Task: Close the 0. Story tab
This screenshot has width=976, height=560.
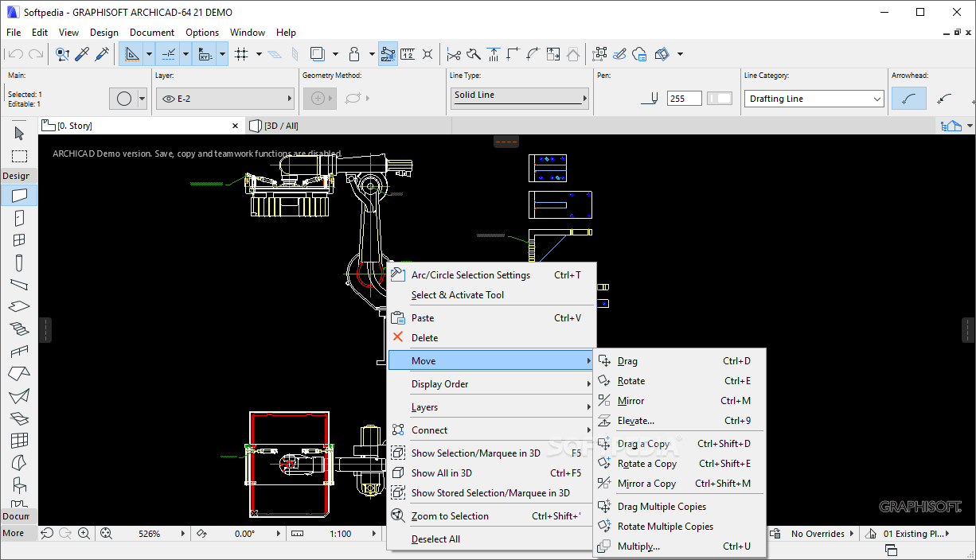Action: pyautogui.click(x=236, y=126)
